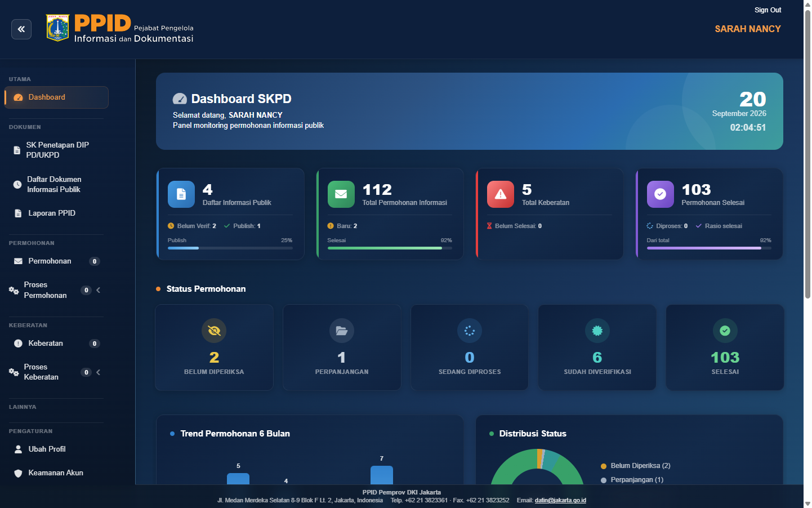
Task: Open Dashboard menu item
Action: point(56,97)
